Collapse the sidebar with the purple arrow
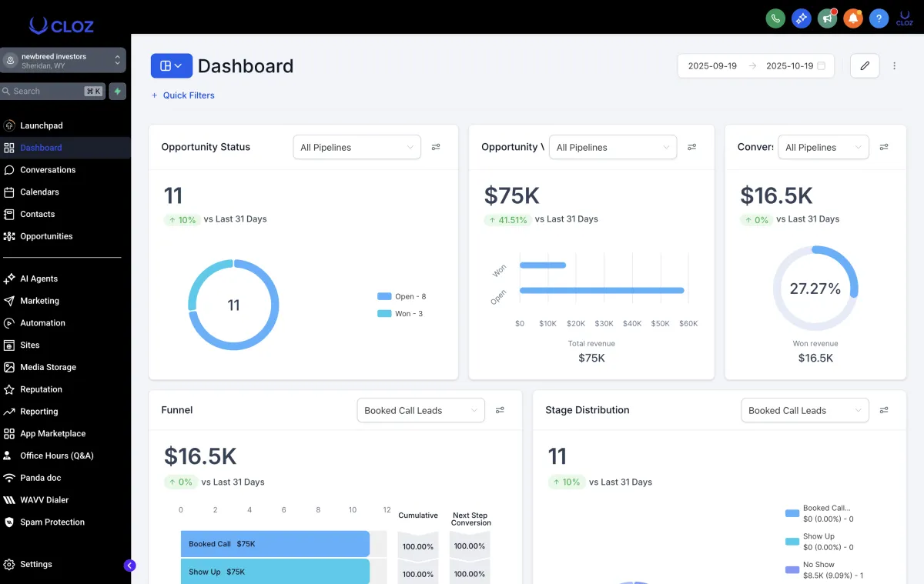This screenshot has height=584, width=924. 129,566
